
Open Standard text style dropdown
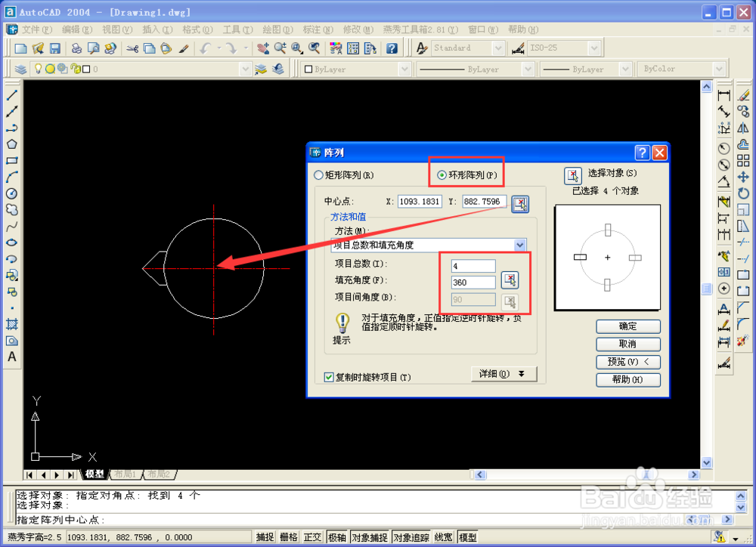[x=498, y=48]
